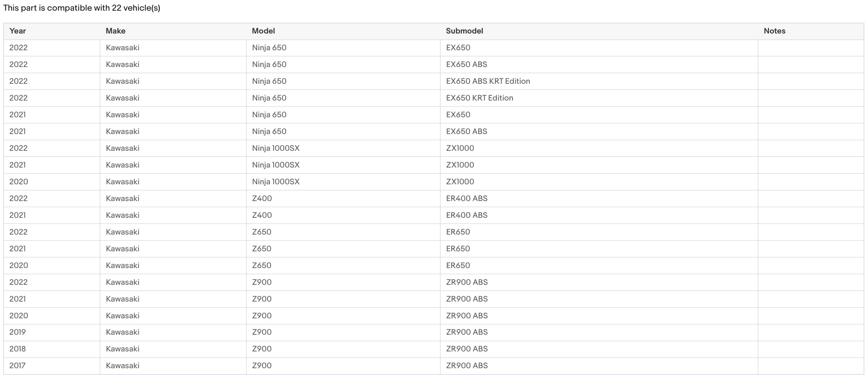Select Ninja 1000SX in the 2020 row
Viewport: 868px width, 380px height.
click(x=276, y=182)
